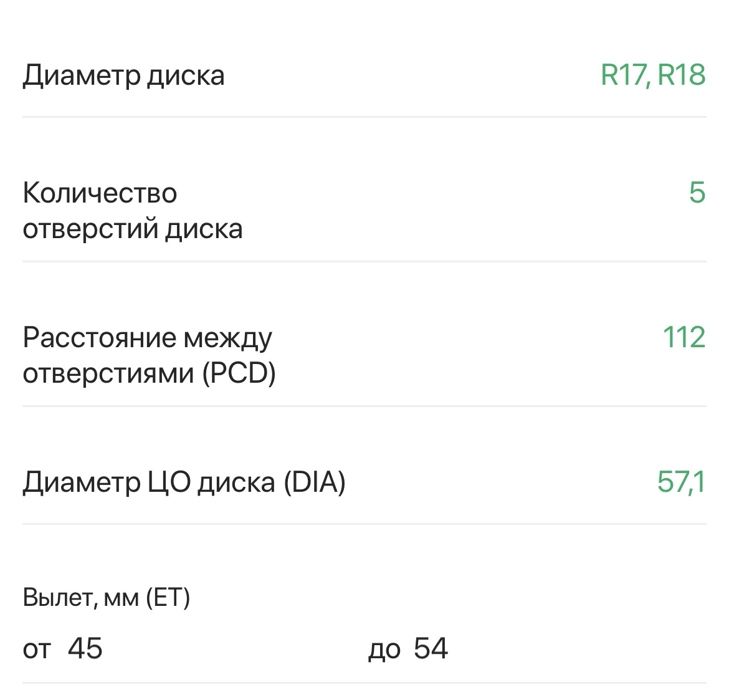729x700 pixels.
Task: Focus the minimum offset field showing 45
Action: (x=85, y=648)
